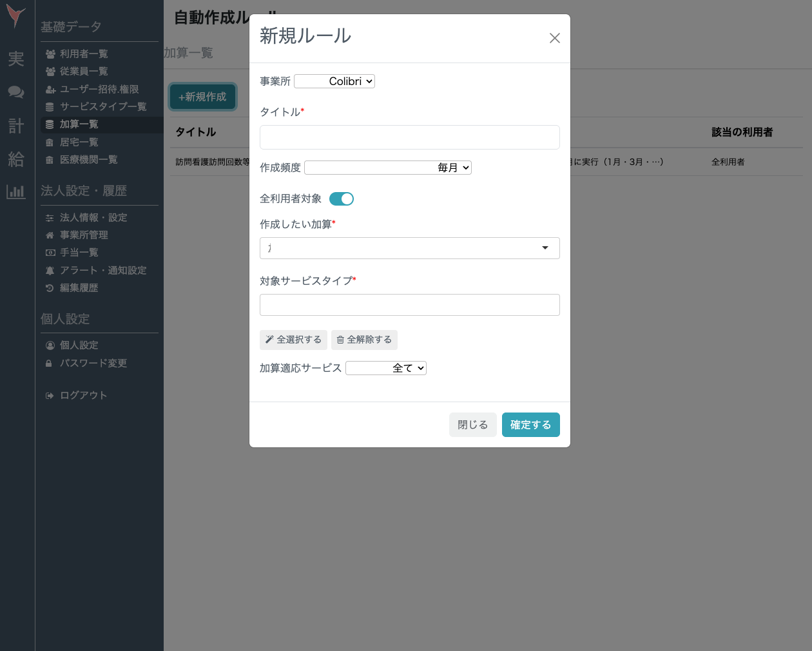Click the speech bubble icon in the left rail

coord(15,92)
